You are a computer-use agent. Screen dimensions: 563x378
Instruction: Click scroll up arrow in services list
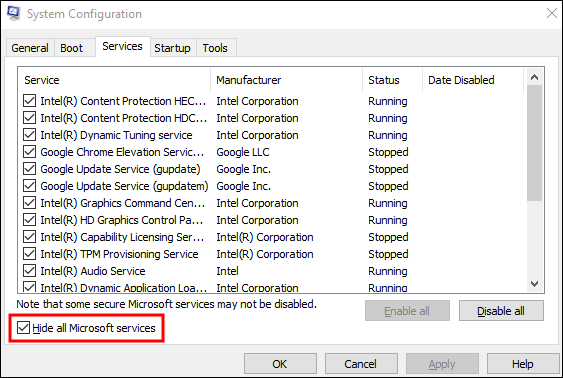[x=534, y=77]
